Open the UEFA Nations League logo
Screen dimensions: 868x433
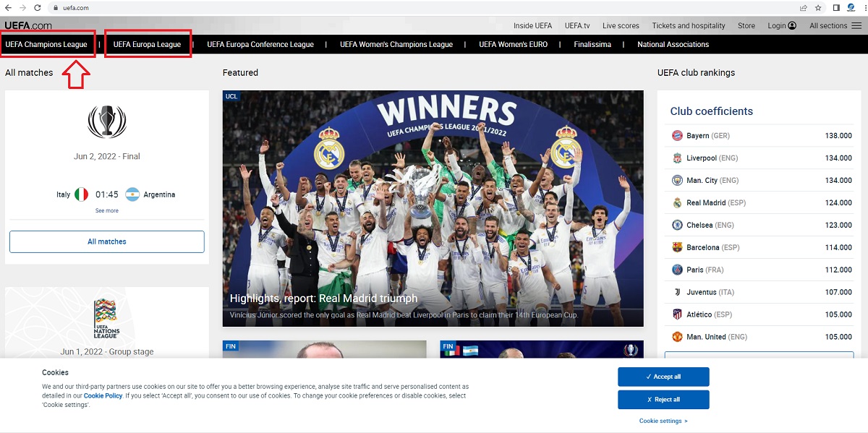[x=106, y=320]
